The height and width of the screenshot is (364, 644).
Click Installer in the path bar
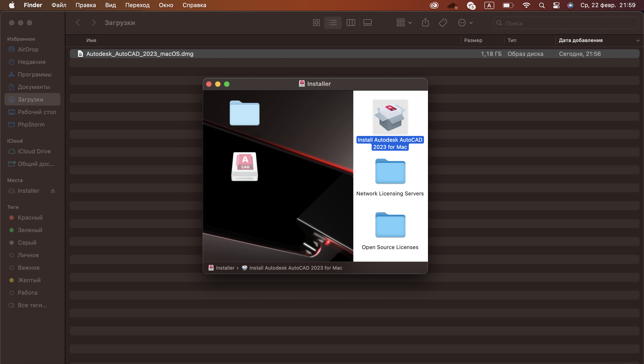coord(225,268)
